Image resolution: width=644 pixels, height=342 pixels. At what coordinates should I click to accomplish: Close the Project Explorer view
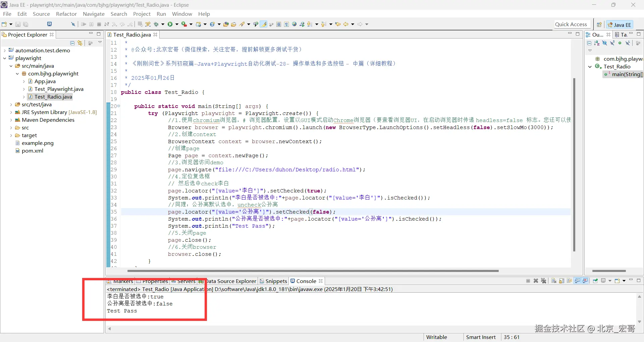tap(52, 35)
